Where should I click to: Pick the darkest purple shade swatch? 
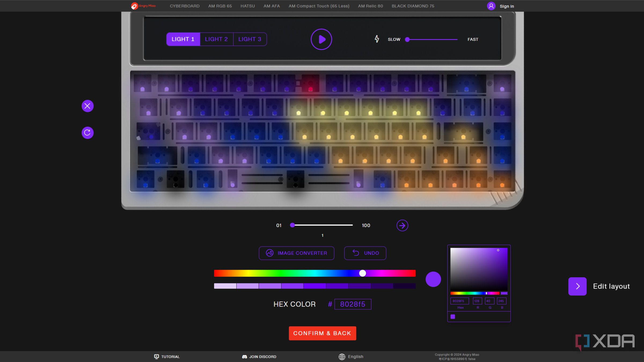[x=404, y=286]
